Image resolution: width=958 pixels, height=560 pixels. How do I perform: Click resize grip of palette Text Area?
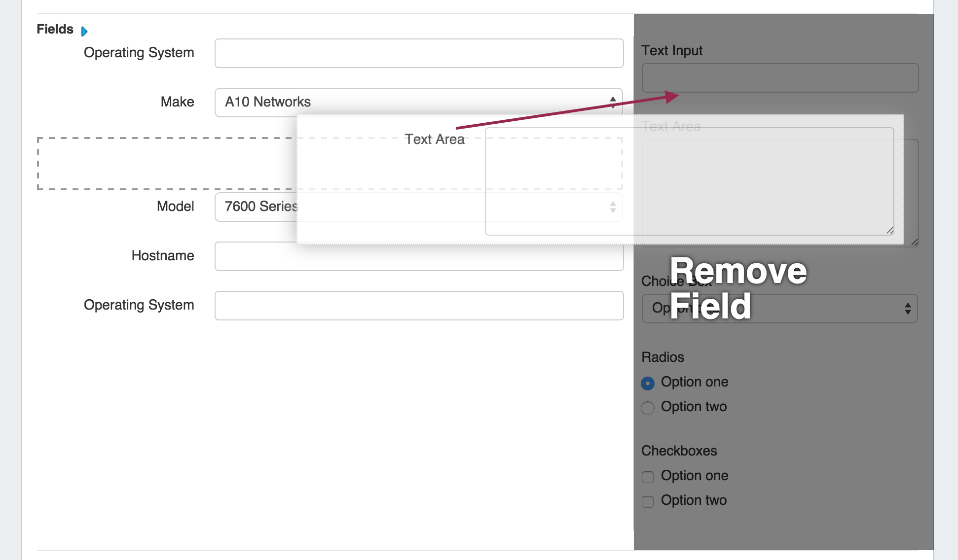[915, 242]
